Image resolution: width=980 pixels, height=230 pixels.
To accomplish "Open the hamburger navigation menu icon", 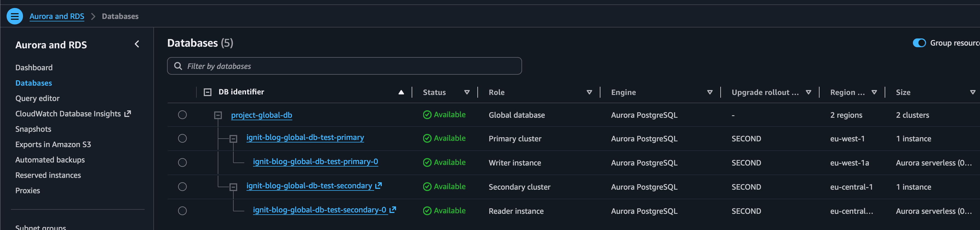I will coord(15,16).
